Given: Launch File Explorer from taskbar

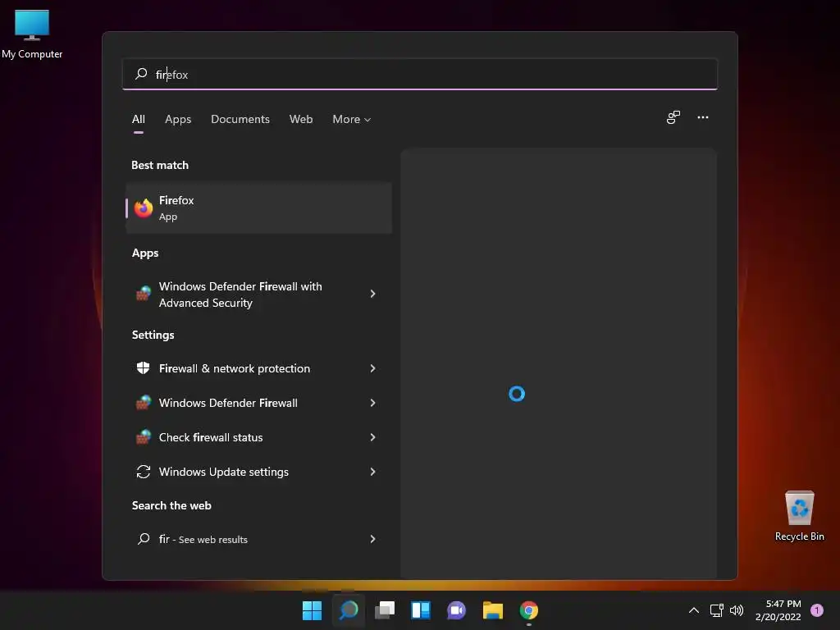Looking at the screenshot, I should click(x=492, y=610).
